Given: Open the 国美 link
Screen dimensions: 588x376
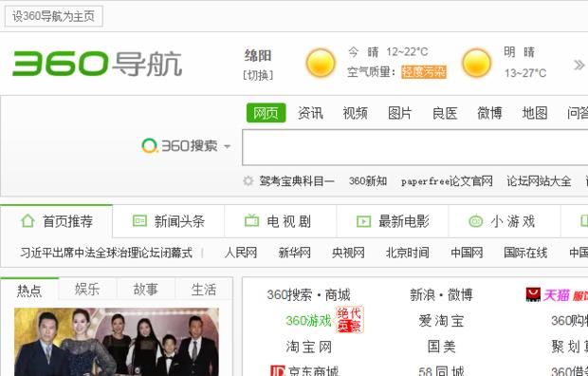Looking at the screenshot, I should 441,347.
